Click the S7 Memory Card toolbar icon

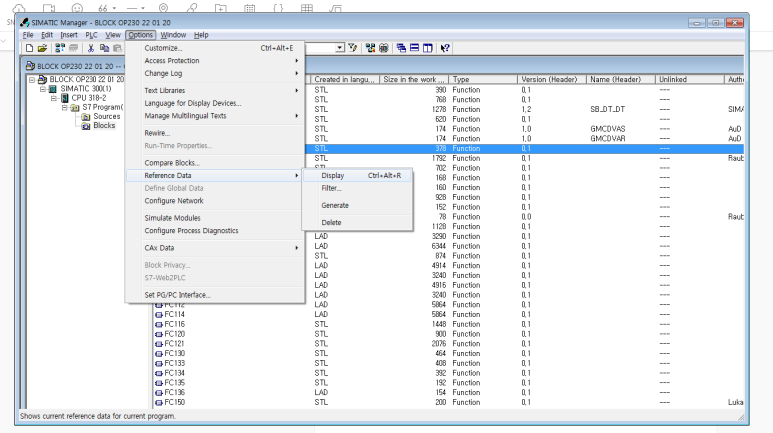point(73,48)
